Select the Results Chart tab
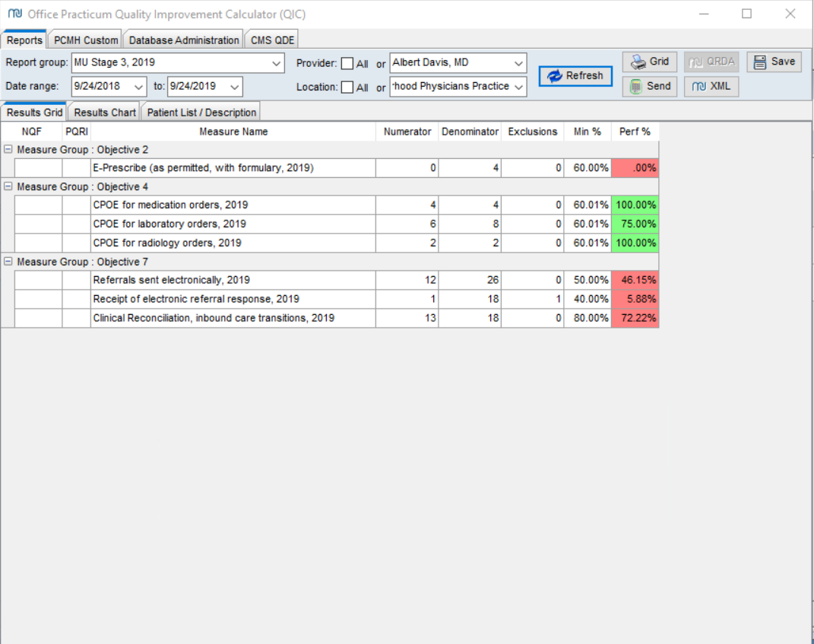814x644 pixels. pyautogui.click(x=104, y=113)
